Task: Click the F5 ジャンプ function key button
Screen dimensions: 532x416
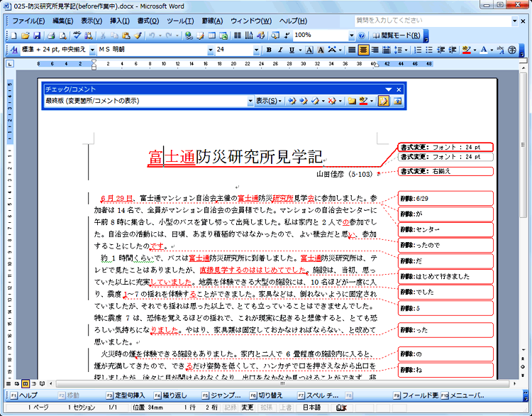Action: (221, 395)
